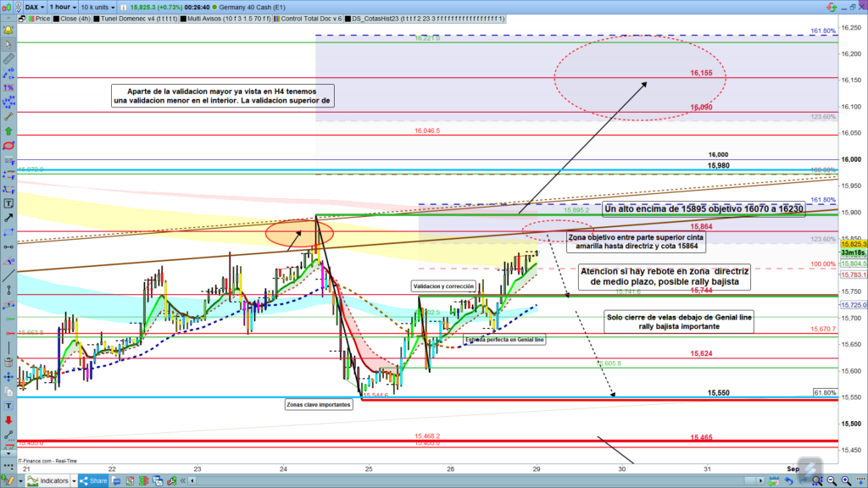Click the Share button
This screenshot has height=488, width=868.
[92, 480]
